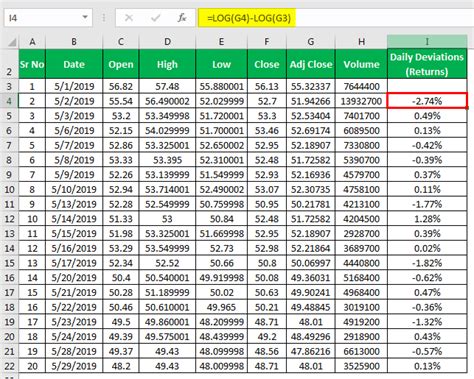The width and height of the screenshot is (474, 379).
Task: Select the High cell 57.48
Action: coord(167,86)
